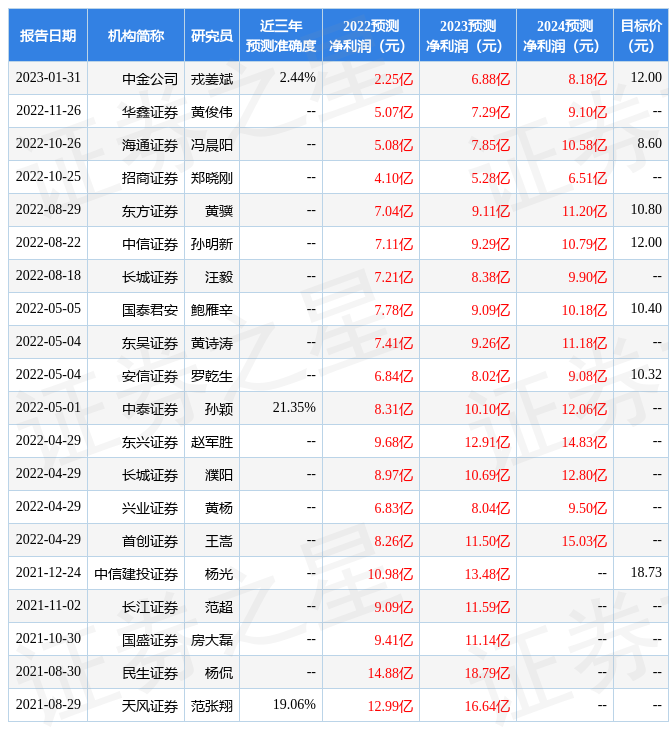Click the 近三年预测准确度 column header
Viewport: 669px width, 730px height.
(281, 35)
